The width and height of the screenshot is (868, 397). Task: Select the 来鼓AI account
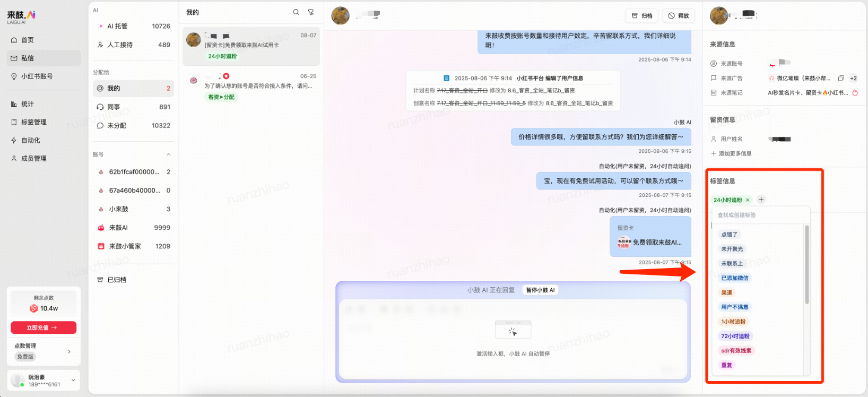pos(133,228)
